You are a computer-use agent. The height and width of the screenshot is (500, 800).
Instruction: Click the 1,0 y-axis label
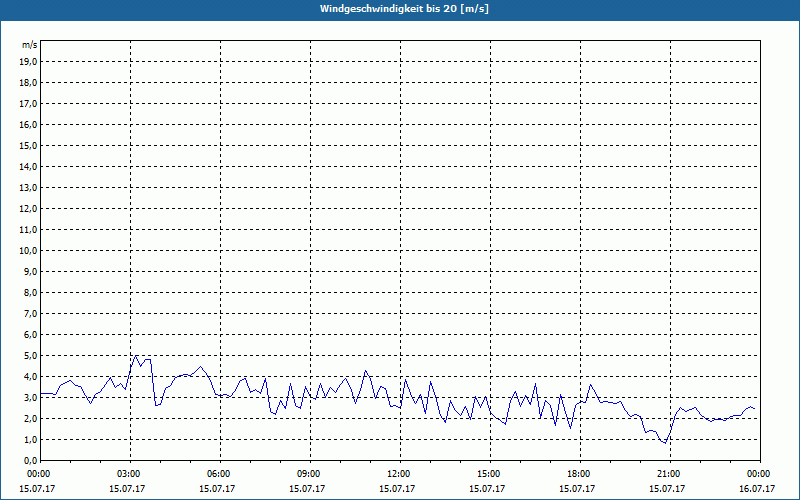(30, 439)
